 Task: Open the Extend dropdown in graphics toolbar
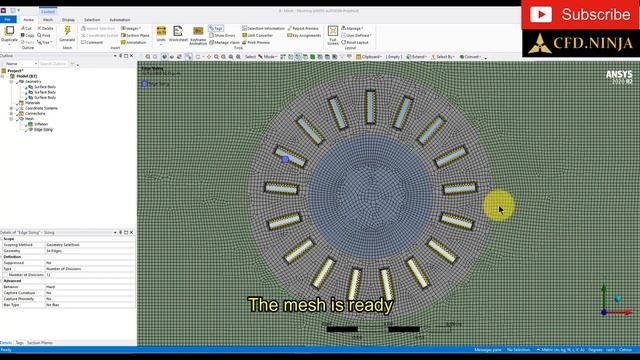click(416, 57)
